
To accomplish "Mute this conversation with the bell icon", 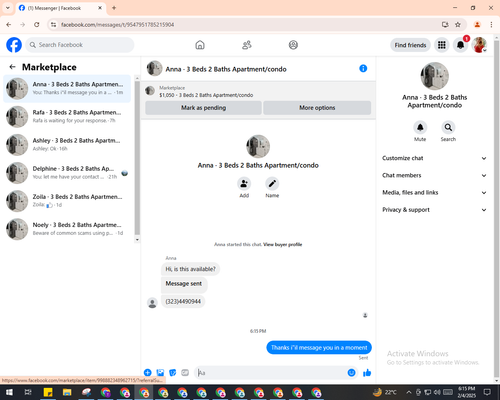I will point(420,127).
